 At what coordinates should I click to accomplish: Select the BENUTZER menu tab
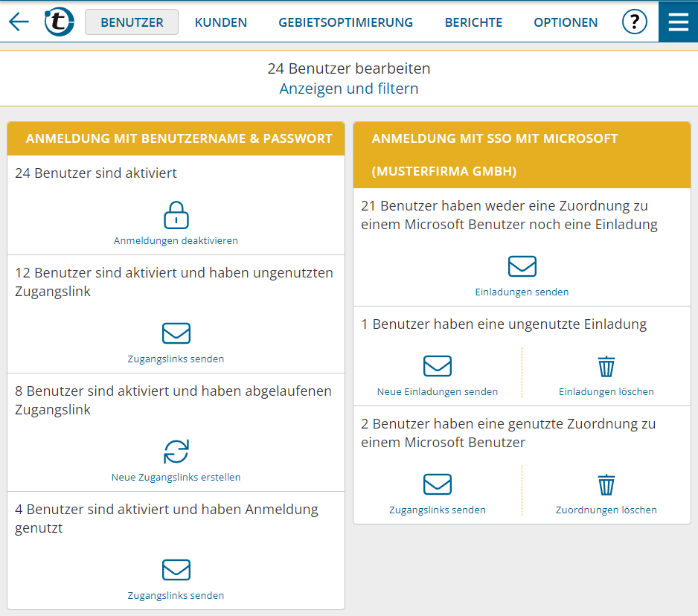[132, 22]
